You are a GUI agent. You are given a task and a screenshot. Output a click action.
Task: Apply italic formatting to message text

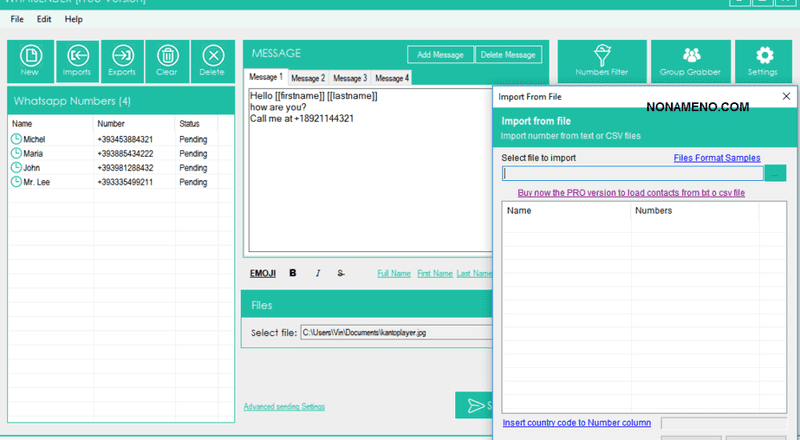pos(318,273)
